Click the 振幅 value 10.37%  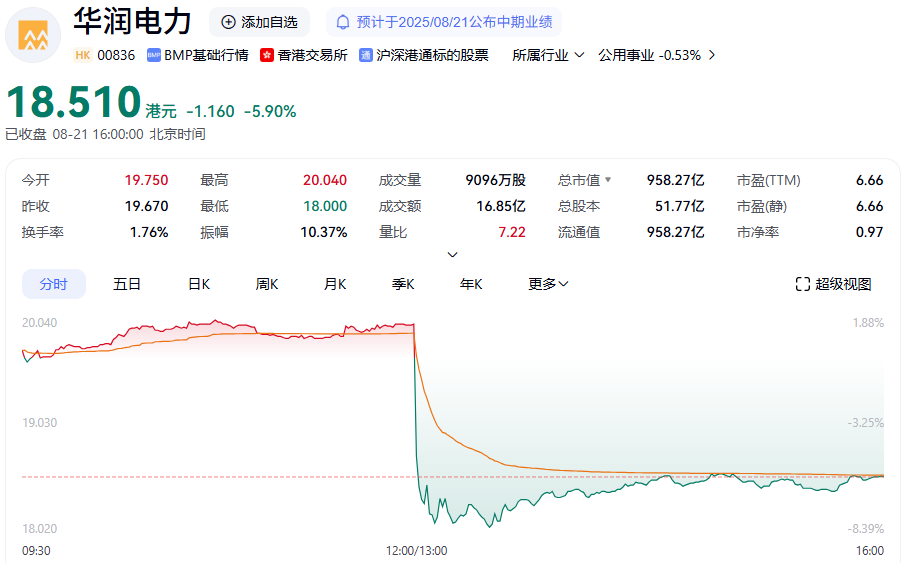point(324,233)
